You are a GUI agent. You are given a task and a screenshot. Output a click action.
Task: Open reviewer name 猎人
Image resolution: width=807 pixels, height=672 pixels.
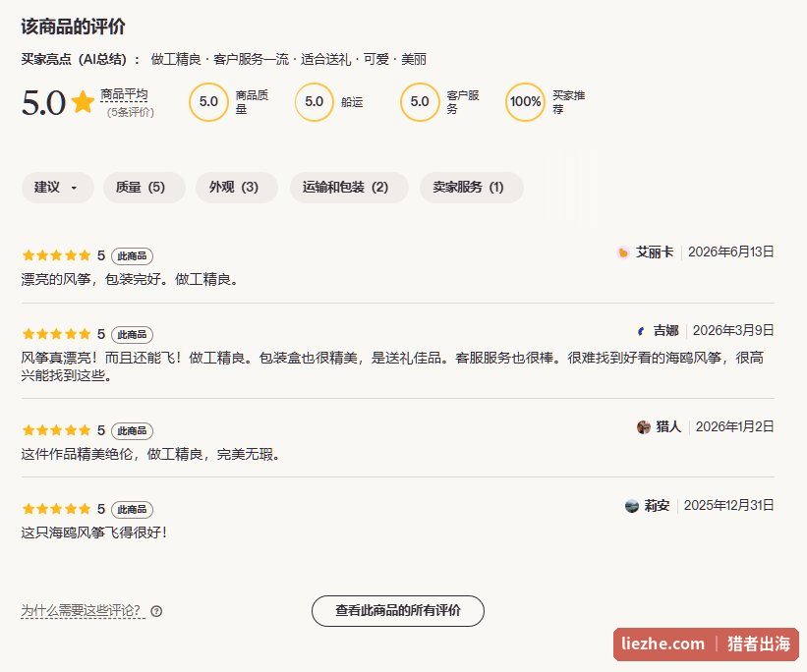[668, 426]
